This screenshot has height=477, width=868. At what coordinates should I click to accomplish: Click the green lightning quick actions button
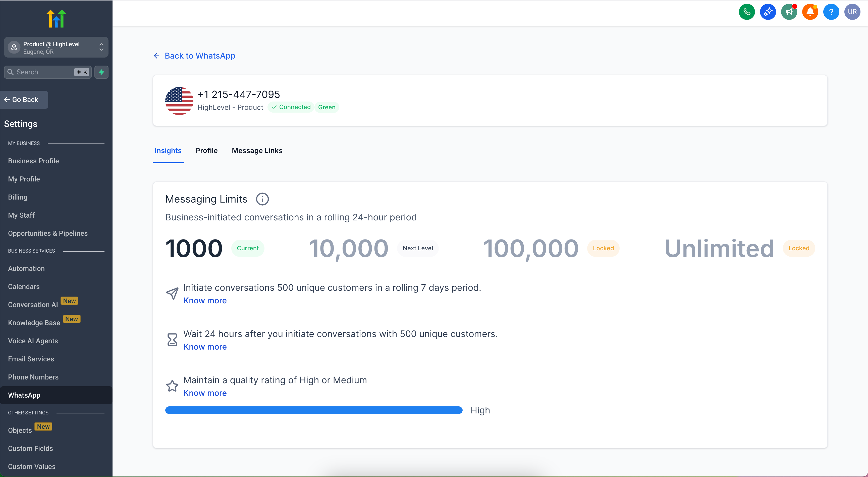101,72
